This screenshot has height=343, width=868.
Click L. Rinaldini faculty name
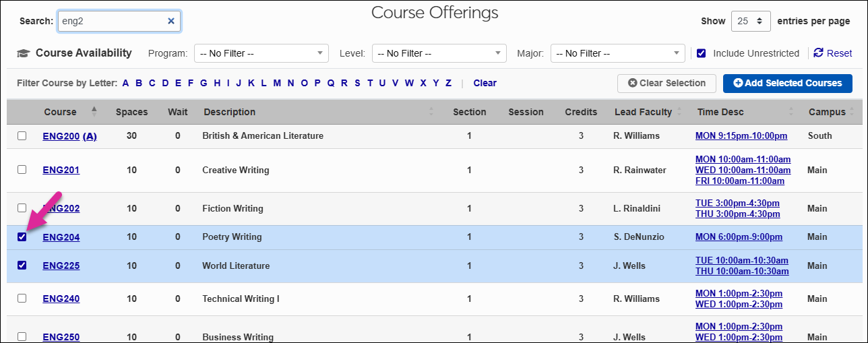pos(638,208)
